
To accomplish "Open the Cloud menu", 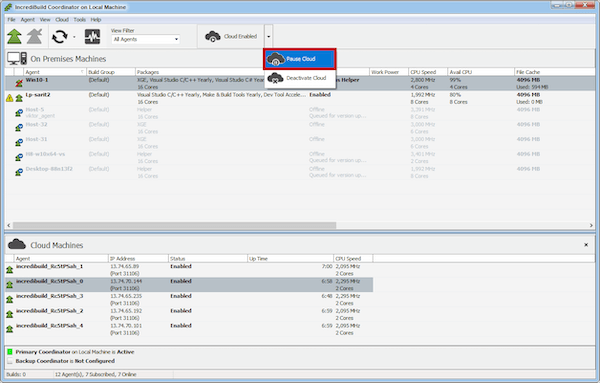I will (x=62, y=20).
